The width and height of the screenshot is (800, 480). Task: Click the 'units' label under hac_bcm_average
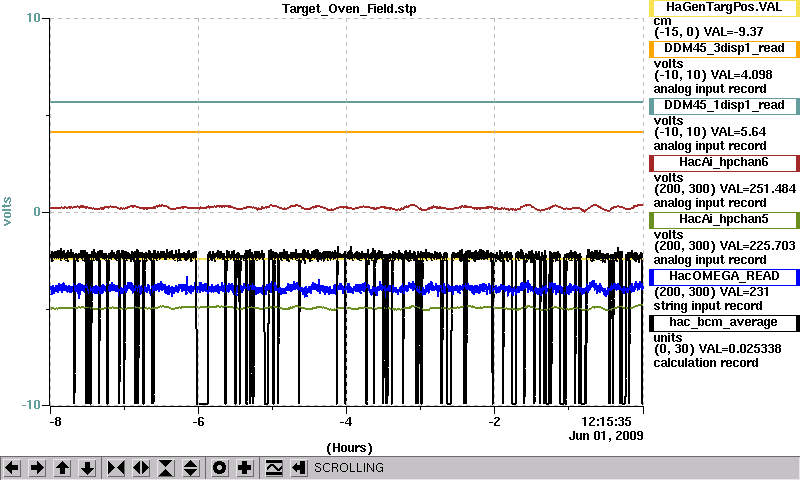coord(667,338)
